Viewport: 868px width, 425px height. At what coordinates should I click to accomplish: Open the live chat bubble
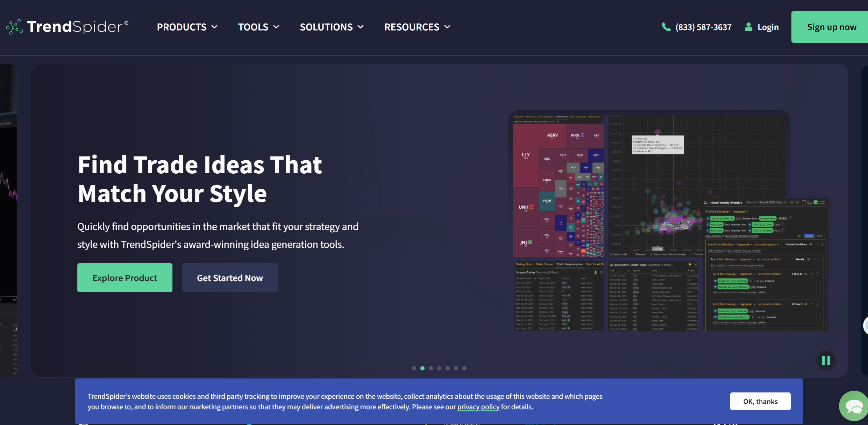pos(854,406)
